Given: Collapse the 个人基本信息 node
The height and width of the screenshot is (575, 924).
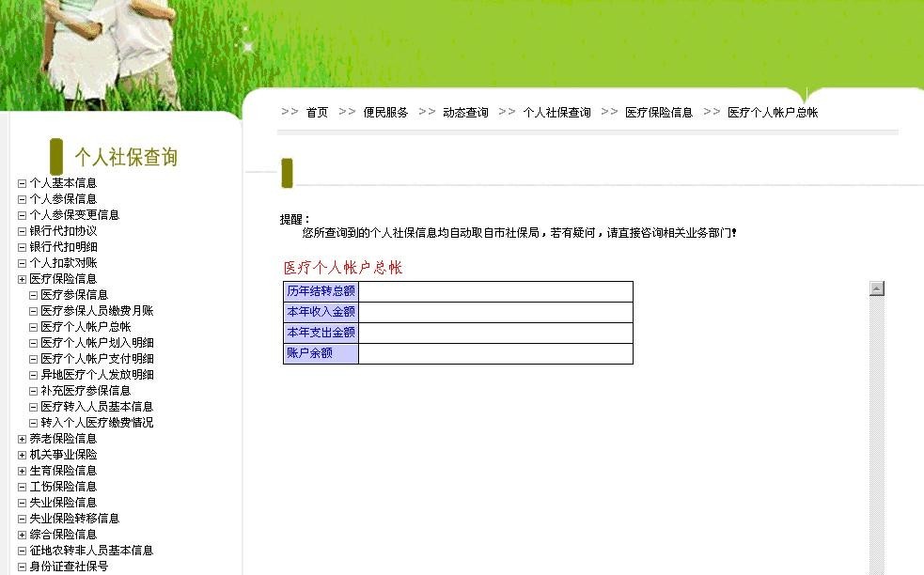Looking at the screenshot, I should [22, 182].
